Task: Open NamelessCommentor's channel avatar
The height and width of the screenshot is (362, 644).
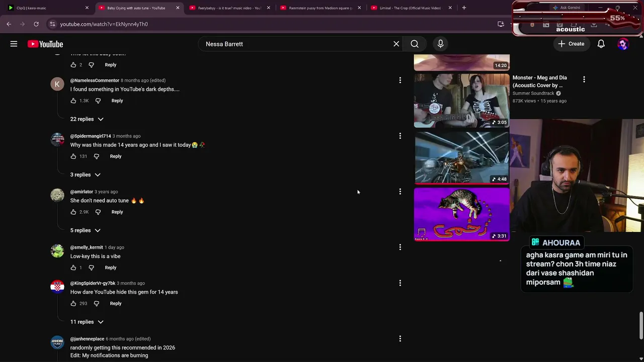Action: (x=57, y=84)
